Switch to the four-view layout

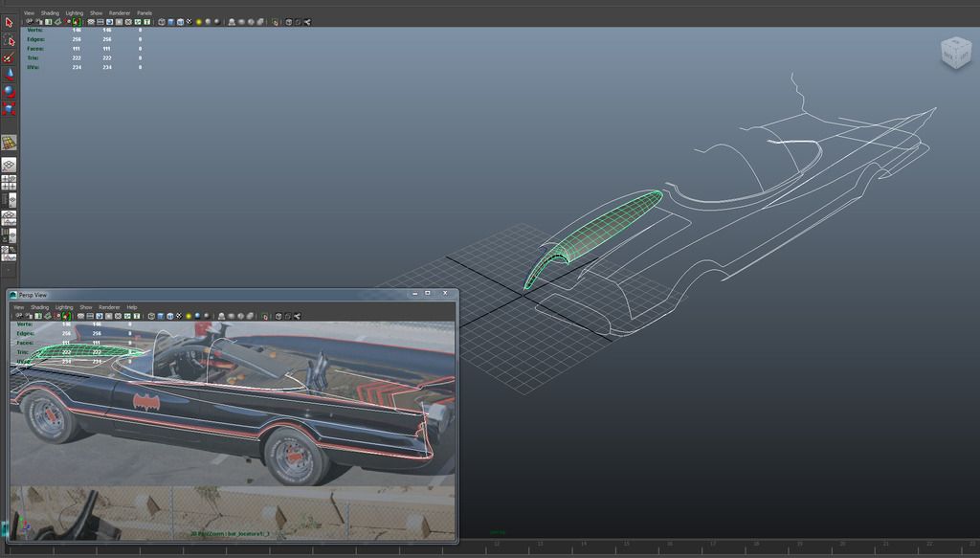pyautogui.click(x=9, y=183)
